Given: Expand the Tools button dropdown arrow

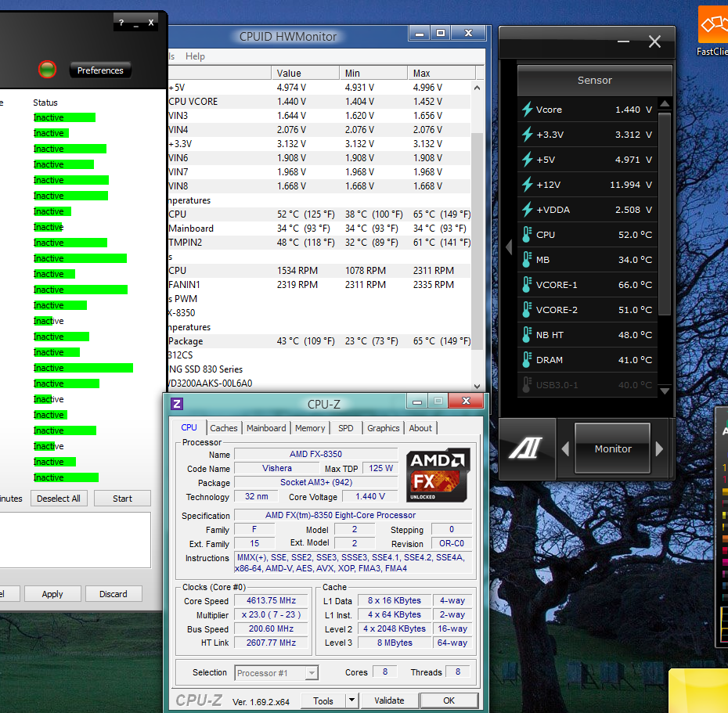Looking at the screenshot, I should point(351,700).
